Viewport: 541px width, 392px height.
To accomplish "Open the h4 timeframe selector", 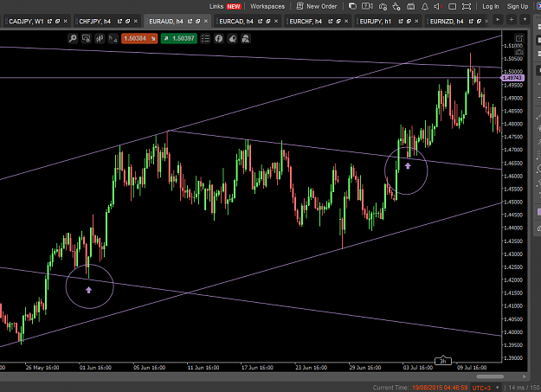I will 113,38.
